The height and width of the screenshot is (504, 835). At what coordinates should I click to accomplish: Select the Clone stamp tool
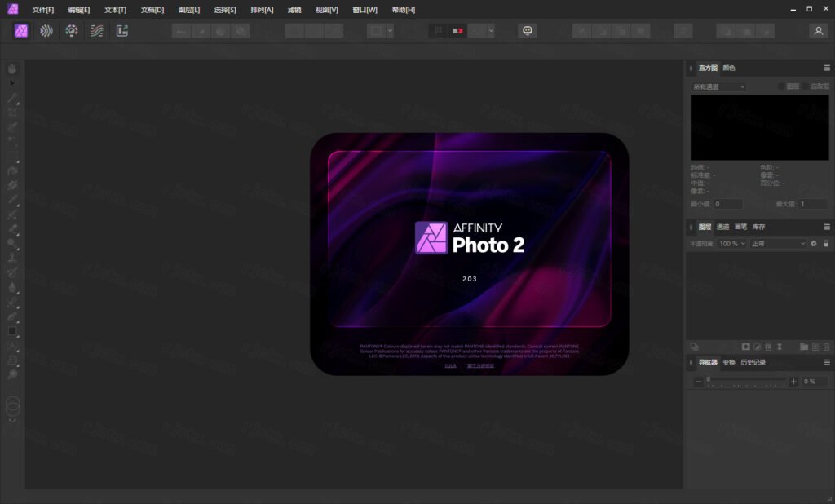(x=12, y=258)
